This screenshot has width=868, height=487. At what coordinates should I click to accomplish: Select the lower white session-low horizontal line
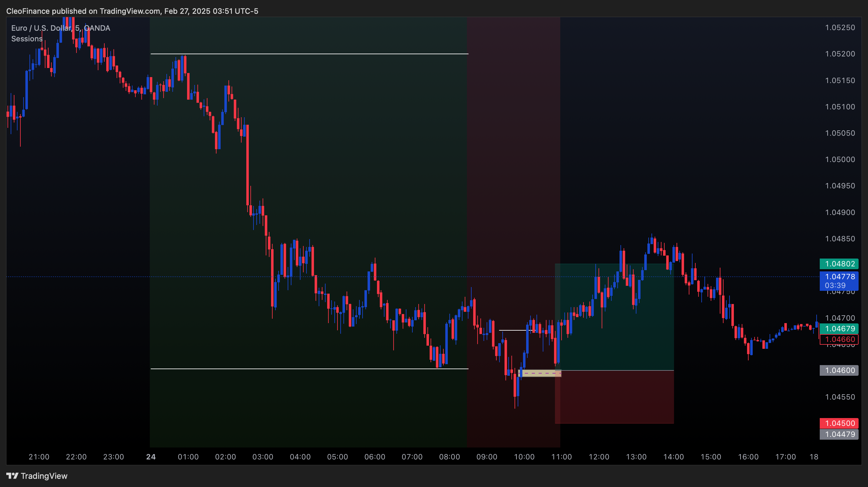click(309, 369)
